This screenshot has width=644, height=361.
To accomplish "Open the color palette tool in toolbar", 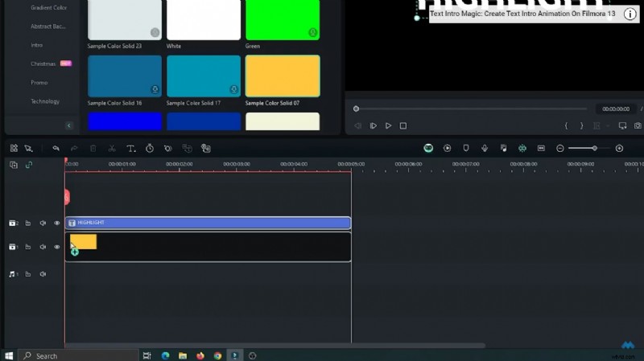I will click(x=168, y=148).
